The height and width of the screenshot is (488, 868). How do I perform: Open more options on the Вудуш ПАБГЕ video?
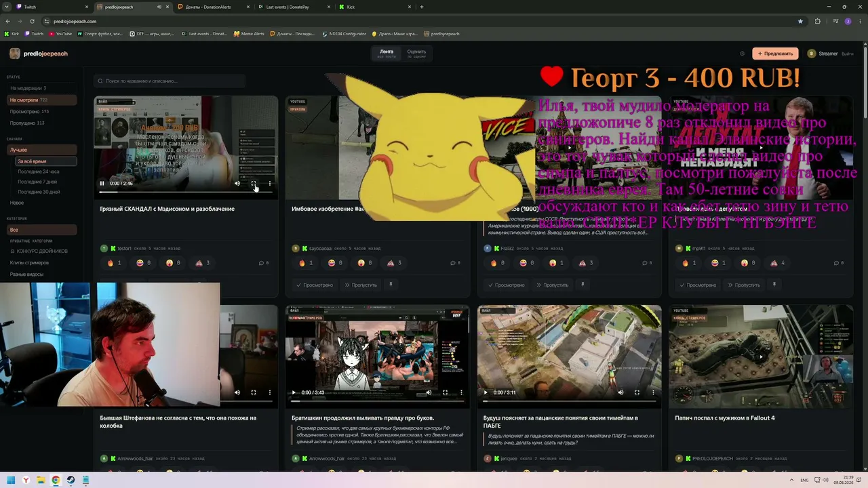(x=653, y=392)
